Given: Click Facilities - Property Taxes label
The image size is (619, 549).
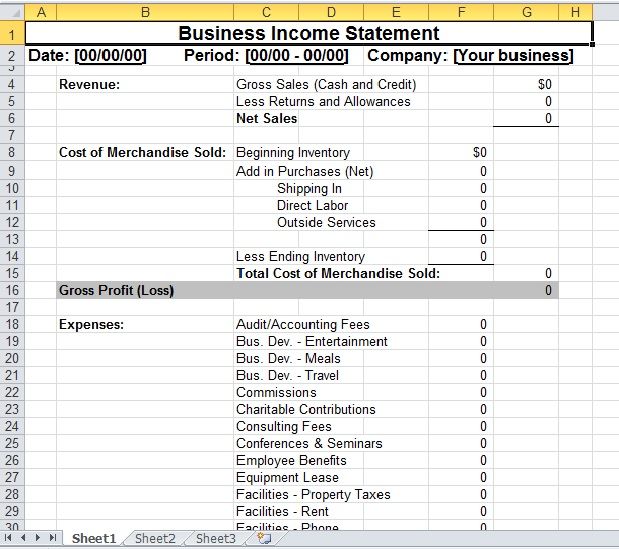Looking at the screenshot, I should 313,494.
